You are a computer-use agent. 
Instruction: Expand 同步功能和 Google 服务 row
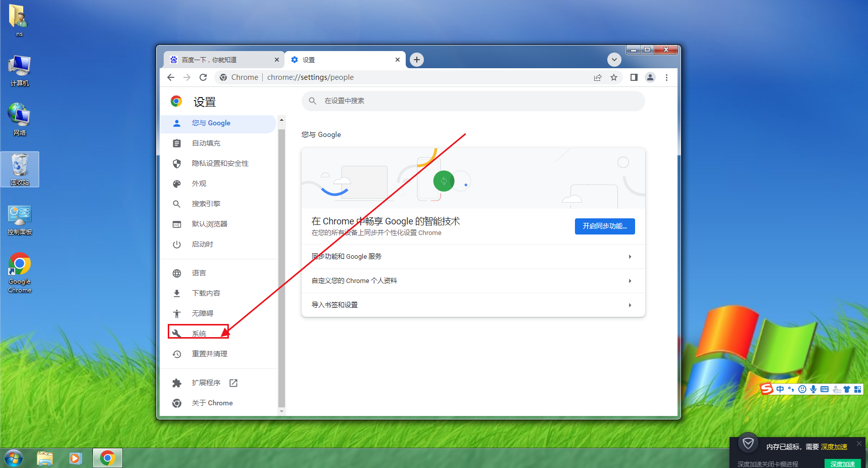[x=473, y=257]
